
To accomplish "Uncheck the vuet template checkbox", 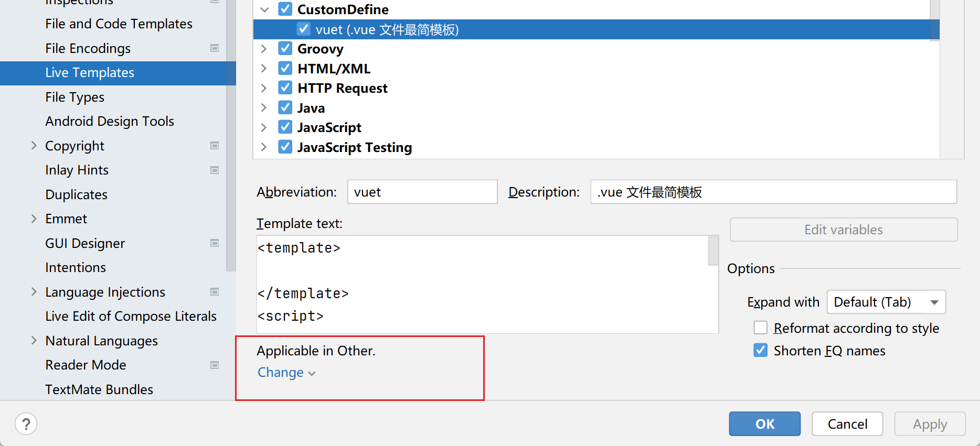I will (x=303, y=29).
